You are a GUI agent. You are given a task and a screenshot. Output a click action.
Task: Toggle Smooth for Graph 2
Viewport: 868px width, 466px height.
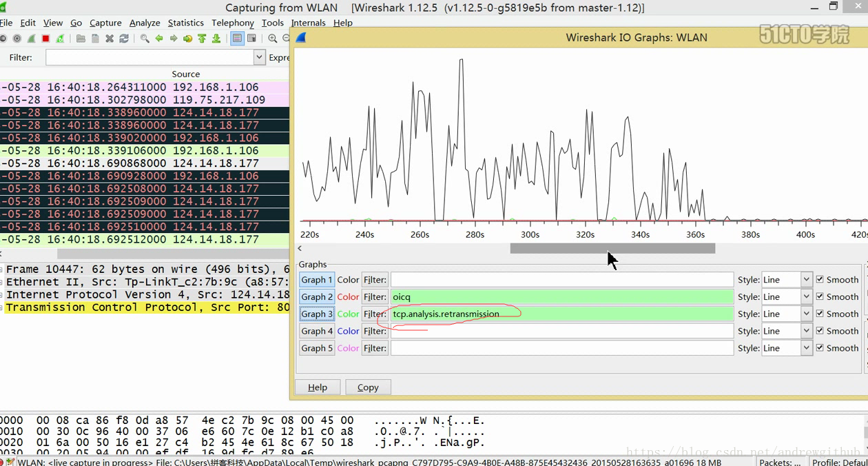point(820,297)
